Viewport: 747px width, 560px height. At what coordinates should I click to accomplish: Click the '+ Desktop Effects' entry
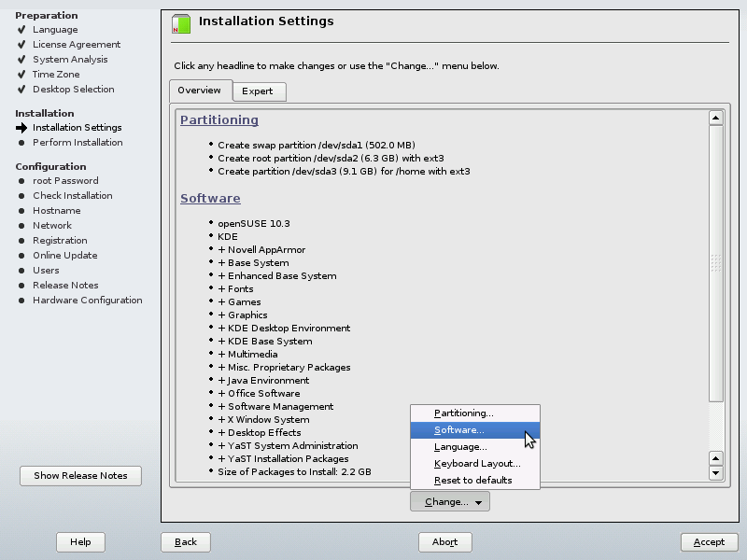[x=260, y=433]
